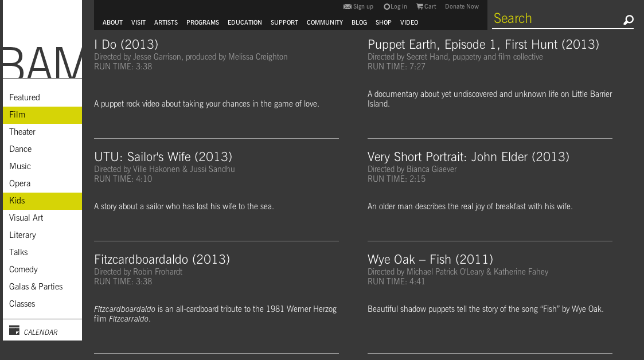Open the film titled I Do (2013)

click(x=126, y=45)
